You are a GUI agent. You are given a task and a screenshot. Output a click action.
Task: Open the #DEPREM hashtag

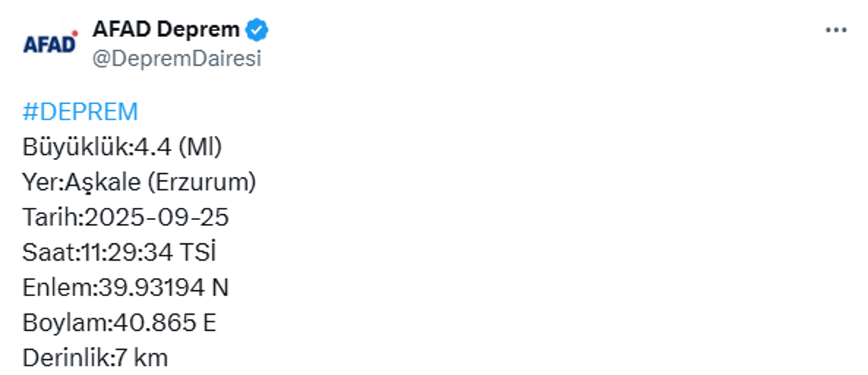(80, 112)
